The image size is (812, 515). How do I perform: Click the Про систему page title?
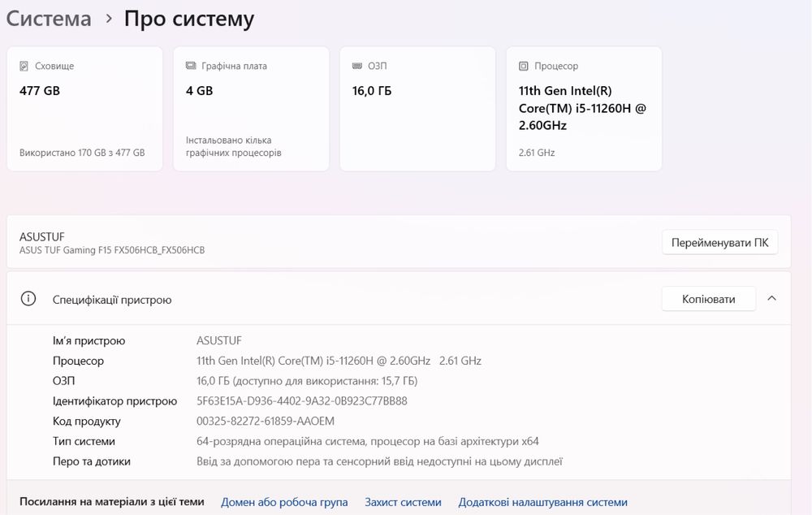(189, 19)
